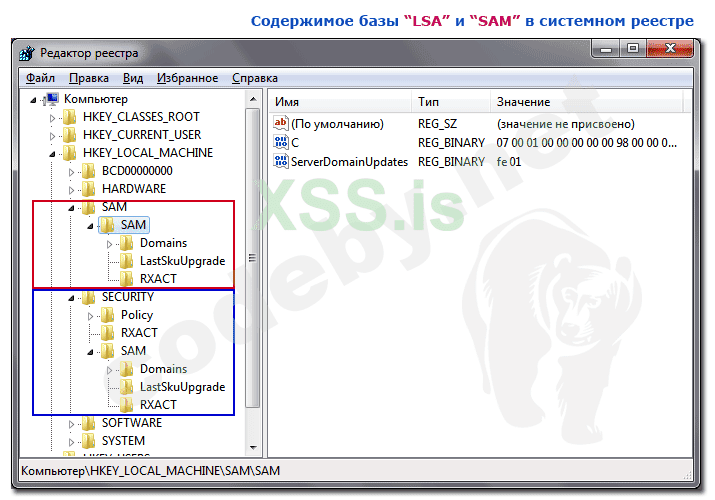Open the Файл menu
Viewport: 715px width, 500px height.
coord(41,78)
